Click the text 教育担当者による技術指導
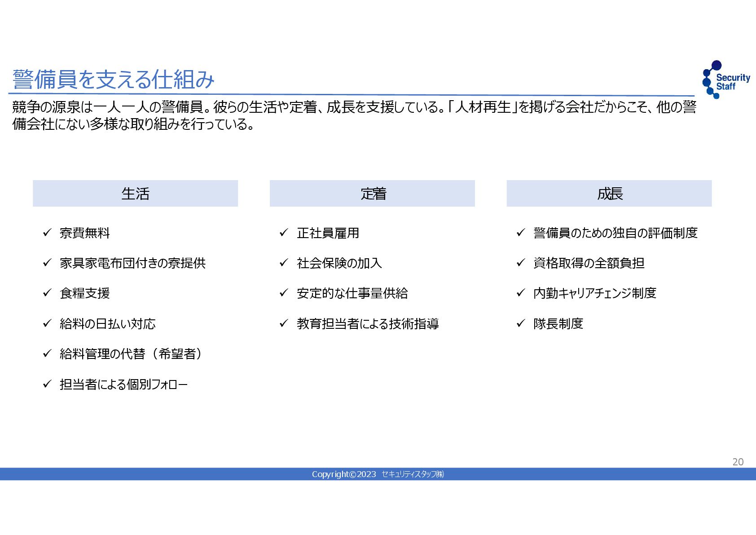This screenshot has width=756, height=535. pos(368,324)
